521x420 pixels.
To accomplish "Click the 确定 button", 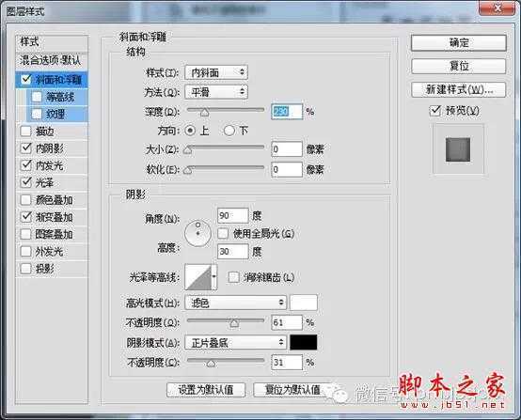I will pyautogui.click(x=459, y=43).
